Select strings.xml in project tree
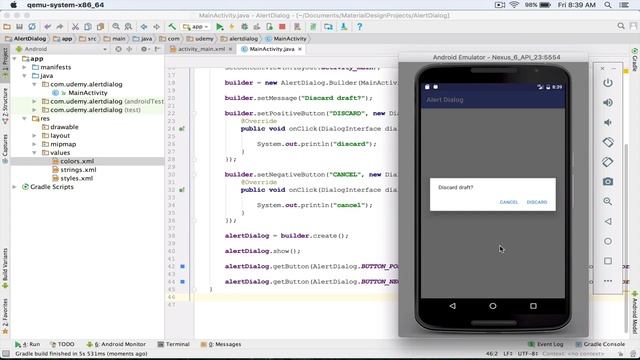 point(78,170)
